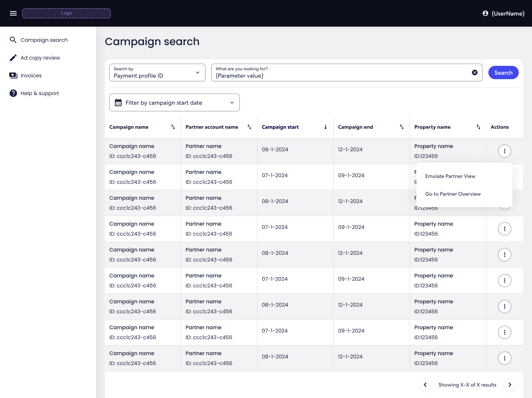Select the Campaign search magnifier icon
The width and height of the screenshot is (532, 398).
tap(13, 40)
